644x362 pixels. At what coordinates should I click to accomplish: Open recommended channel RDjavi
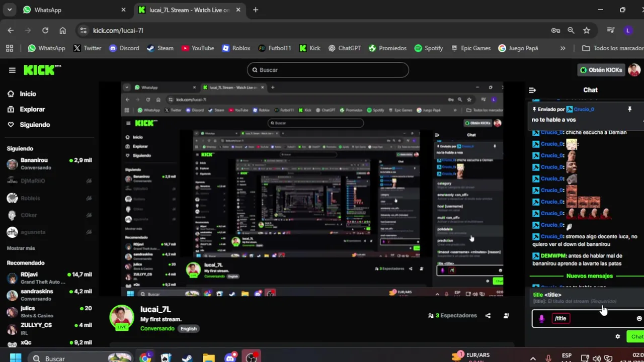click(x=49, y=278)
